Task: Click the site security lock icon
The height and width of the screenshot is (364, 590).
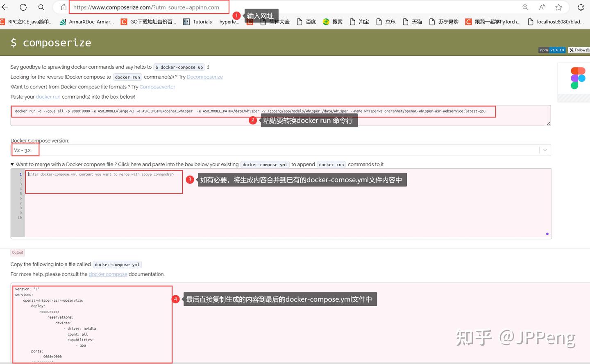Action: pyautogui.click(x=63, y=7)
